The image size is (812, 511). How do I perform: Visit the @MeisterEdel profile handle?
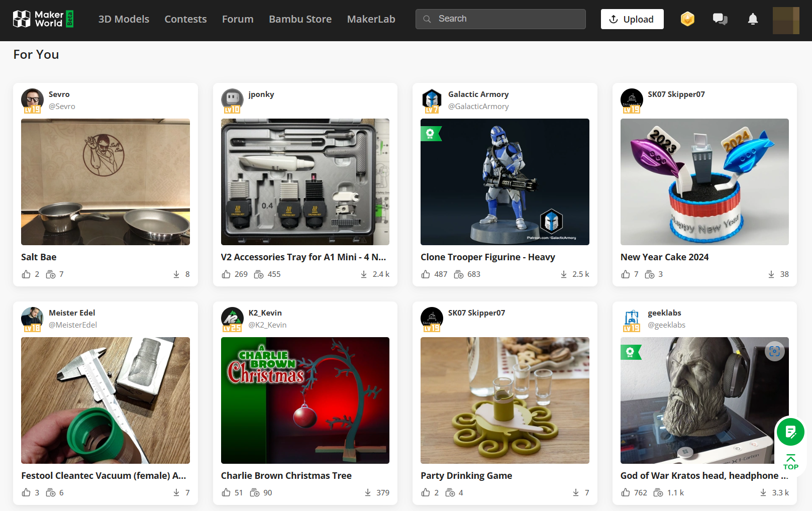73,325
